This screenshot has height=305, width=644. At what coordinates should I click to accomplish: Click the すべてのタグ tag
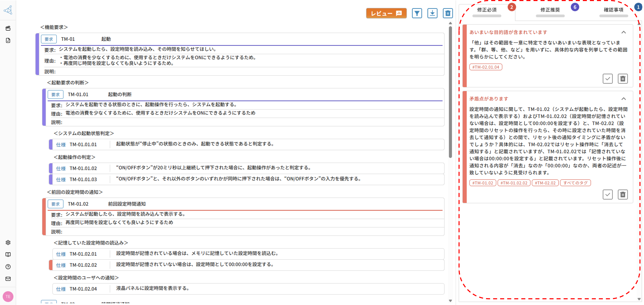[575, 183]
